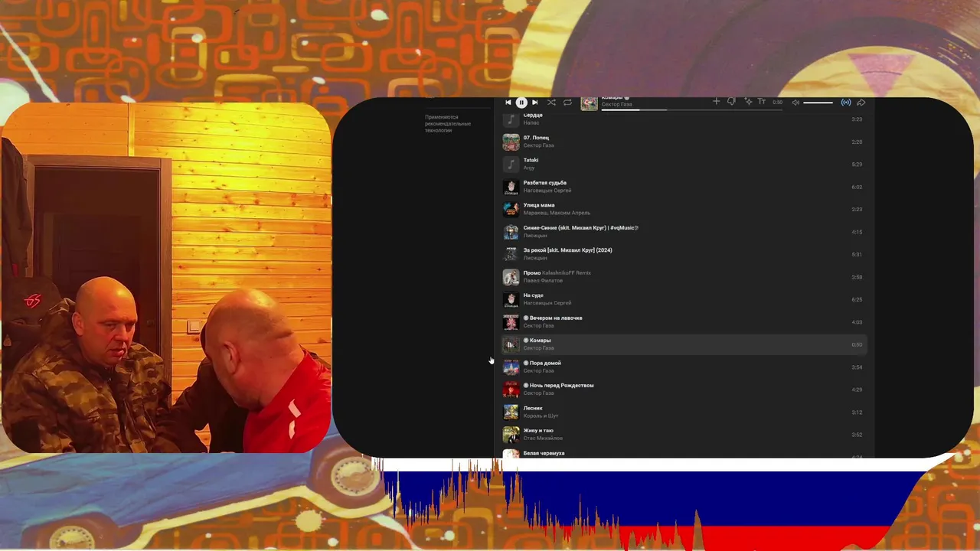Open artist Король и Шут
The width and height of the screenshot is (980, 551).
541,416
